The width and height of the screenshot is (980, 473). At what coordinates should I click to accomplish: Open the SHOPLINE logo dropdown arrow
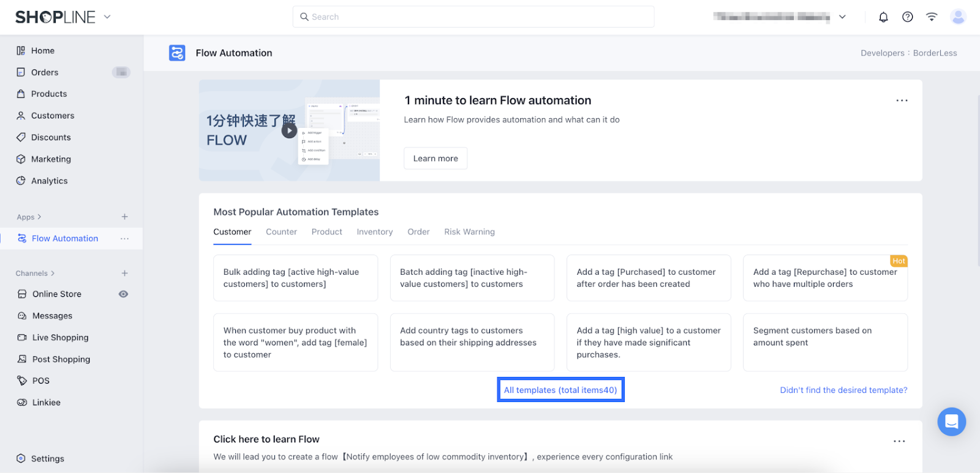(107, 17)
